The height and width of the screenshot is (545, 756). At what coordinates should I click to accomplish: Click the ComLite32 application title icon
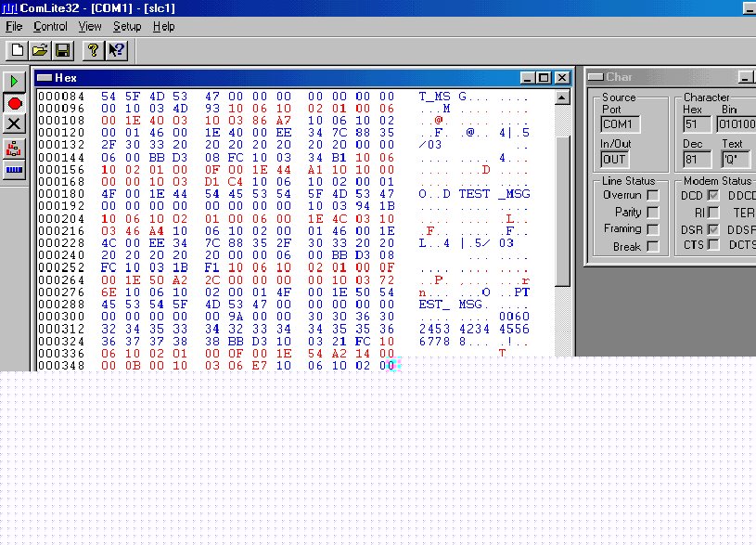point(9,8)
